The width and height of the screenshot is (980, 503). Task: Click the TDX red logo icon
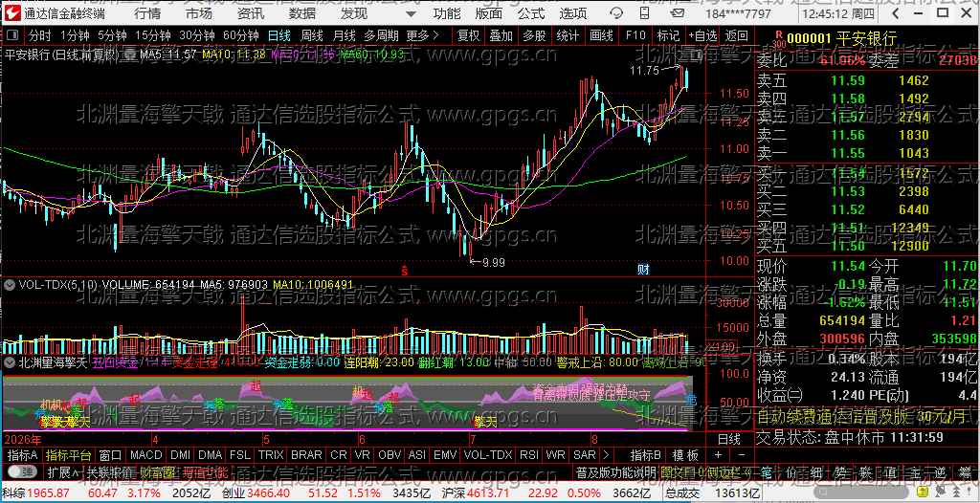coord(12,12)
